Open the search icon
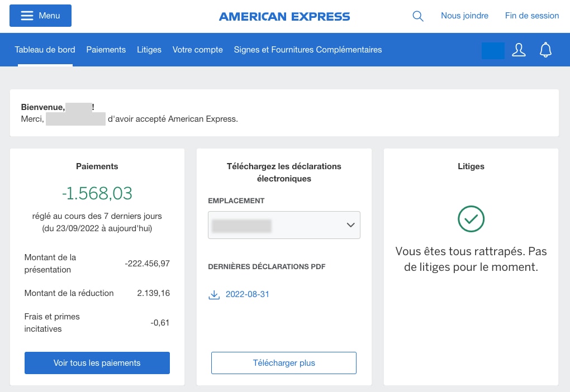Screen dimensions: 570x392 click(417, 16)
